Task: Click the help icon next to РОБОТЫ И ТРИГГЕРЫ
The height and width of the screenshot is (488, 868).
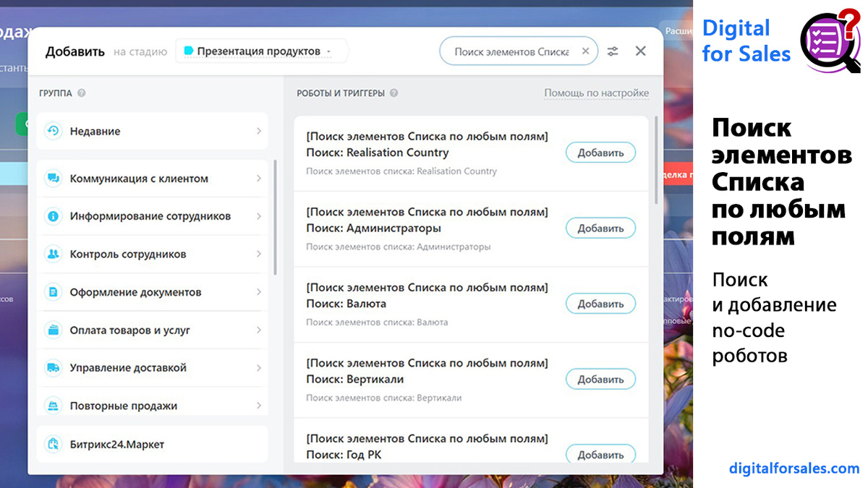Action: [x=393, y=93]
